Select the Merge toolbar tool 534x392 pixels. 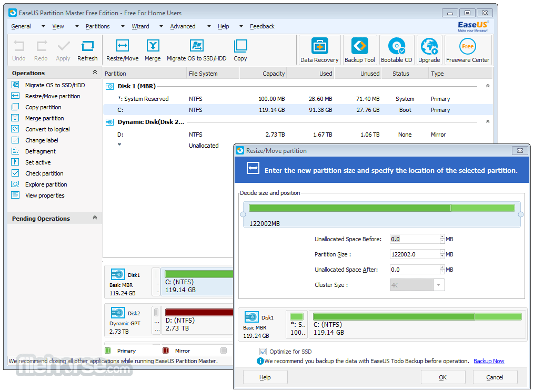(153, 50)
